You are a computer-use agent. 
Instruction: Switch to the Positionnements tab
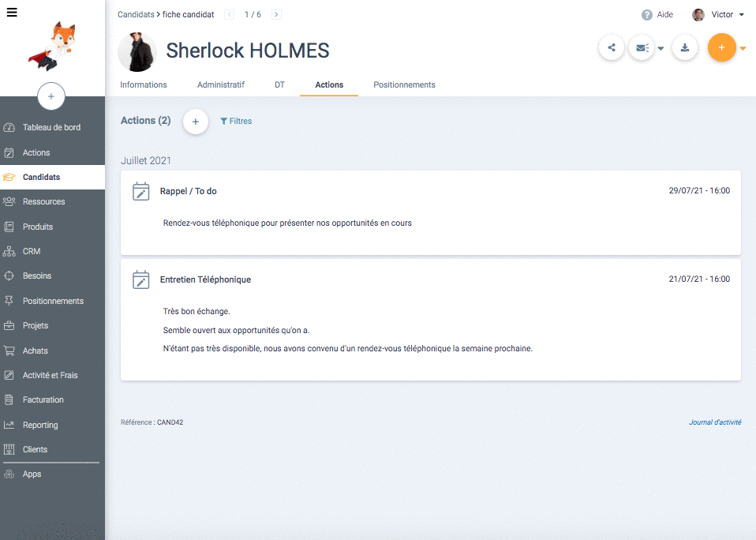(404, 84)
